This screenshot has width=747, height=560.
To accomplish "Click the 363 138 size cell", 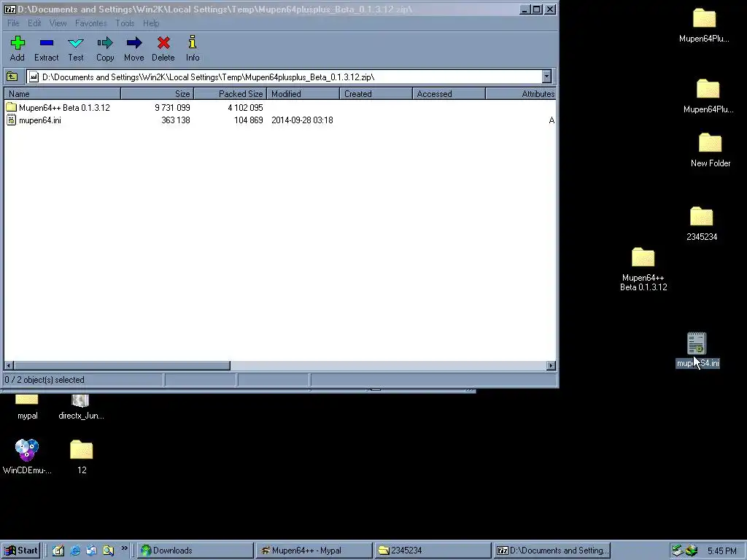I will (x=176, y=120).
